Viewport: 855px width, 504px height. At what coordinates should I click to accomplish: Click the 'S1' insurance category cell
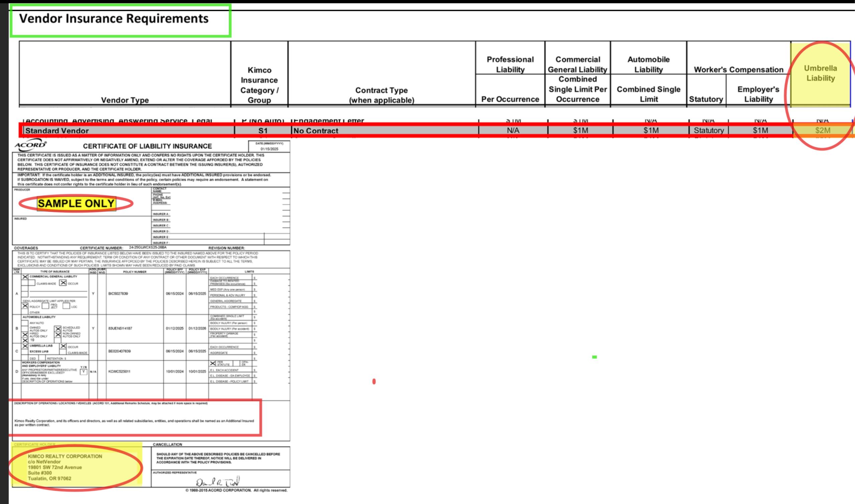pos(263,131)
